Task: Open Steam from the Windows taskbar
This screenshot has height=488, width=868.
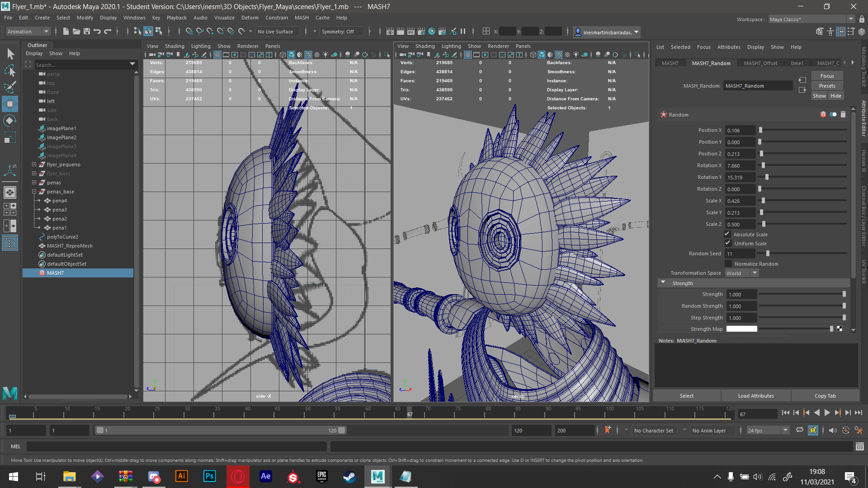Action: tap(349, 476)
